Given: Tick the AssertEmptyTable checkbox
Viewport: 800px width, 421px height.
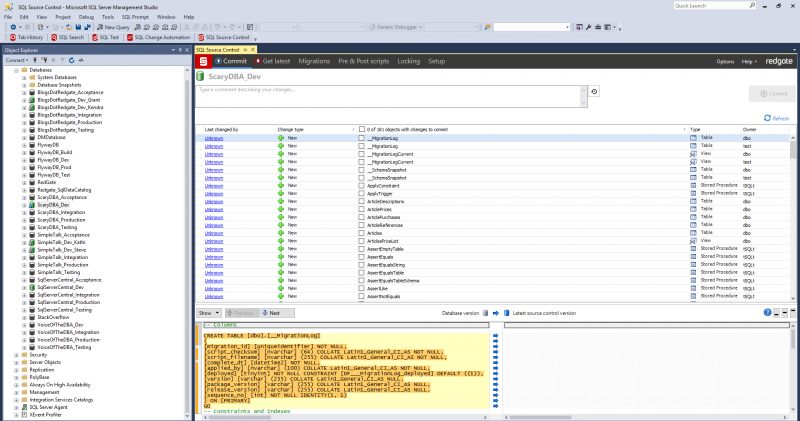Looking at the screenshot, I should [361, 249].
